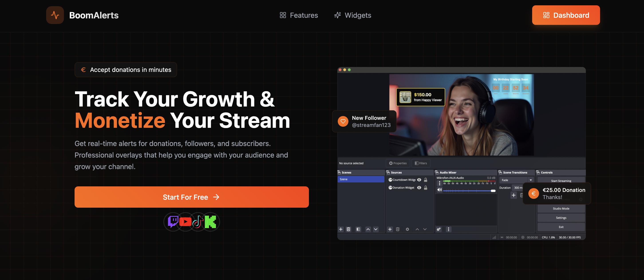Toggle lock of Countdown Widget source
This screenshot has height=280, width=644.
click(425, 180)
